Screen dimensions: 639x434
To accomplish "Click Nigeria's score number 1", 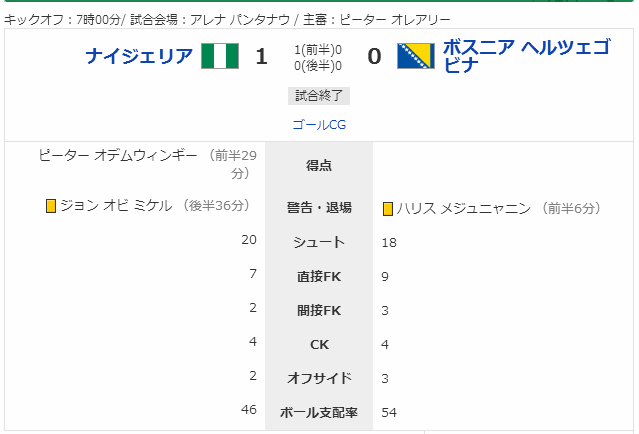I will point(262,56).
